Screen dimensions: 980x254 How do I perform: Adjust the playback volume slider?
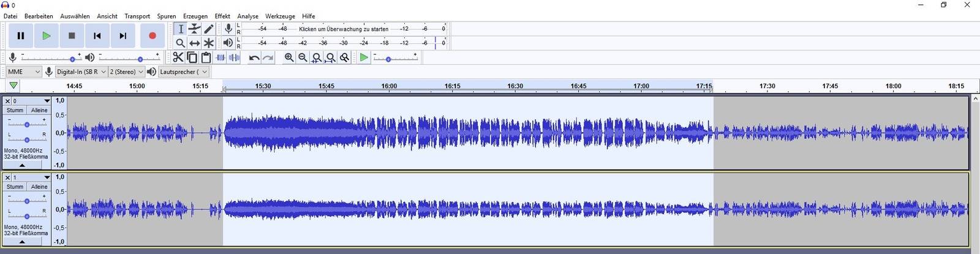pos(129,58)
